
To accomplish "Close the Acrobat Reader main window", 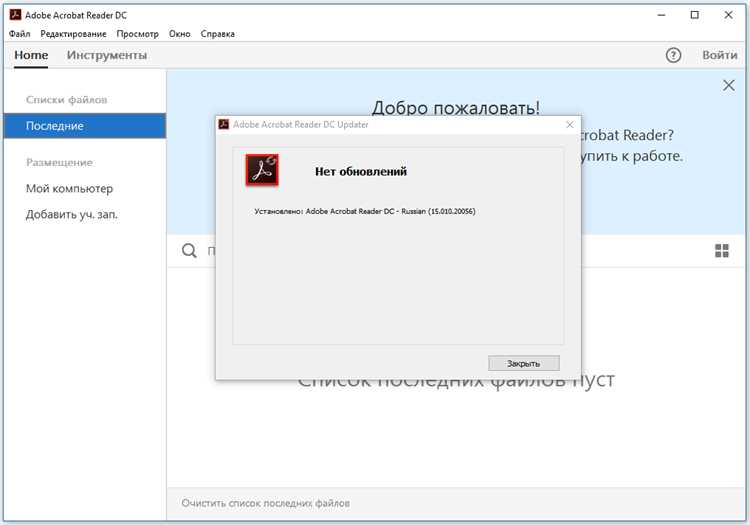I will (728, 15).
